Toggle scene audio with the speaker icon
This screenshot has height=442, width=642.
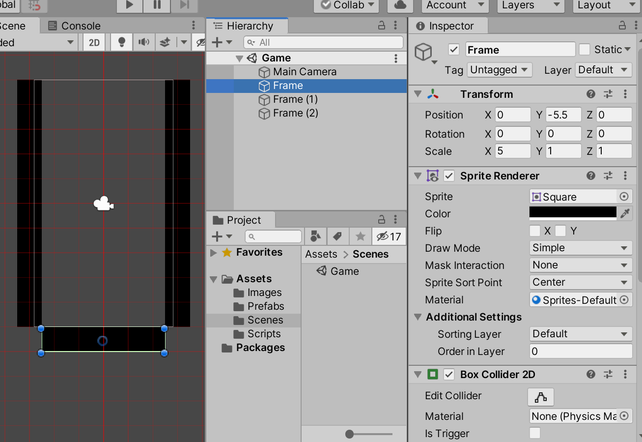pyautogui.click(x=144, y=42)
